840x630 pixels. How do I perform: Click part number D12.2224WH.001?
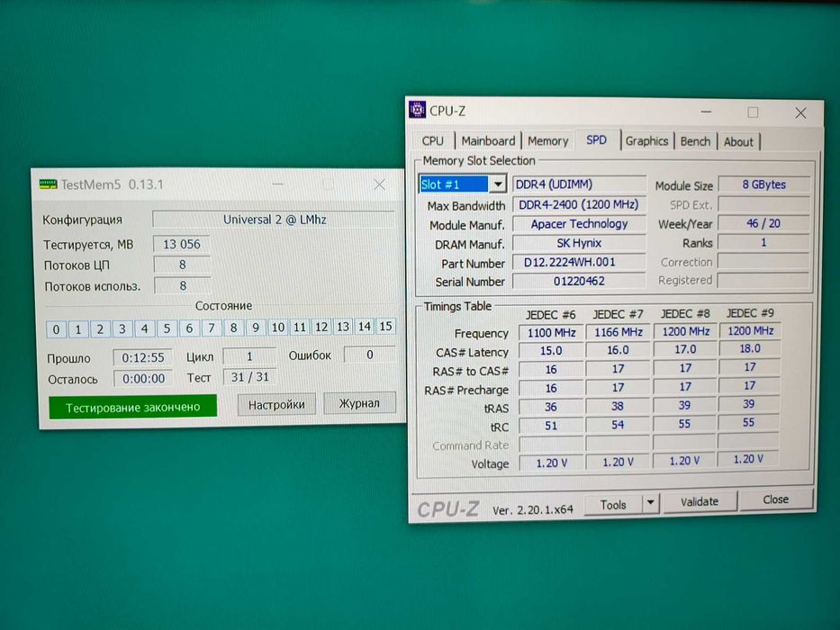tap(579, 262)
